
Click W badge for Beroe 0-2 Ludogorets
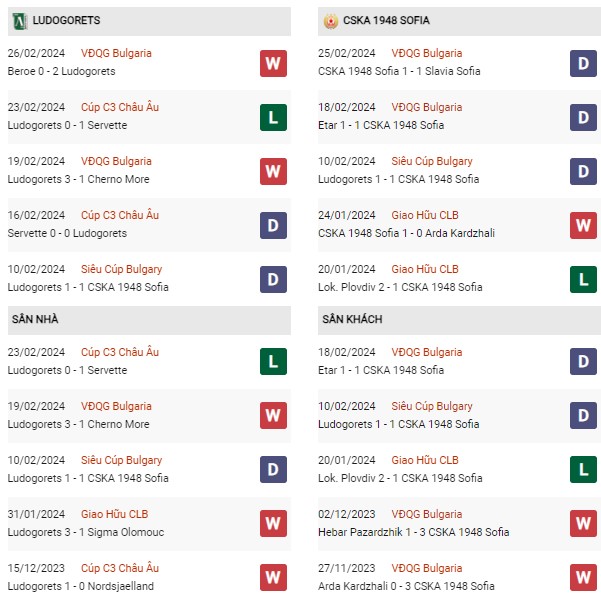coord(273,64)
